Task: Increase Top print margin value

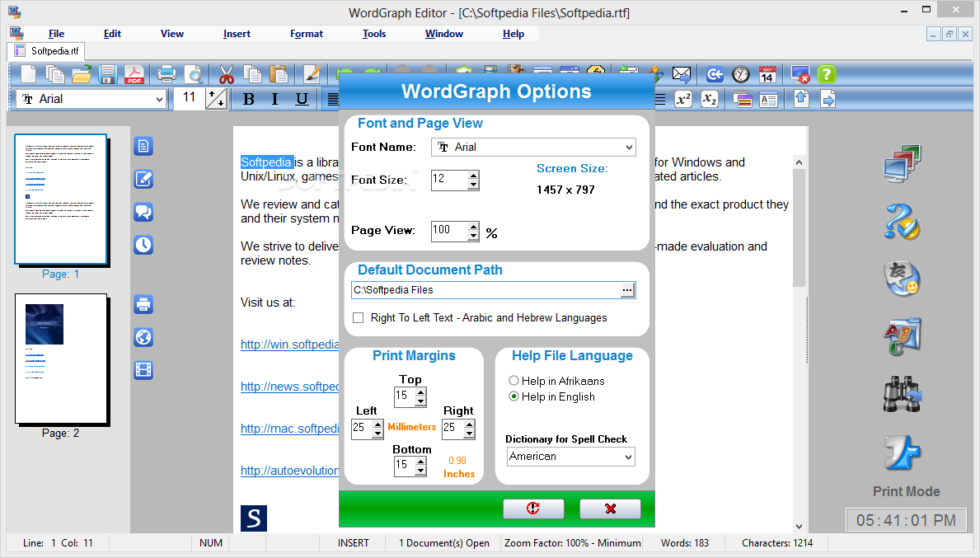Action: [x=420, y=392]
